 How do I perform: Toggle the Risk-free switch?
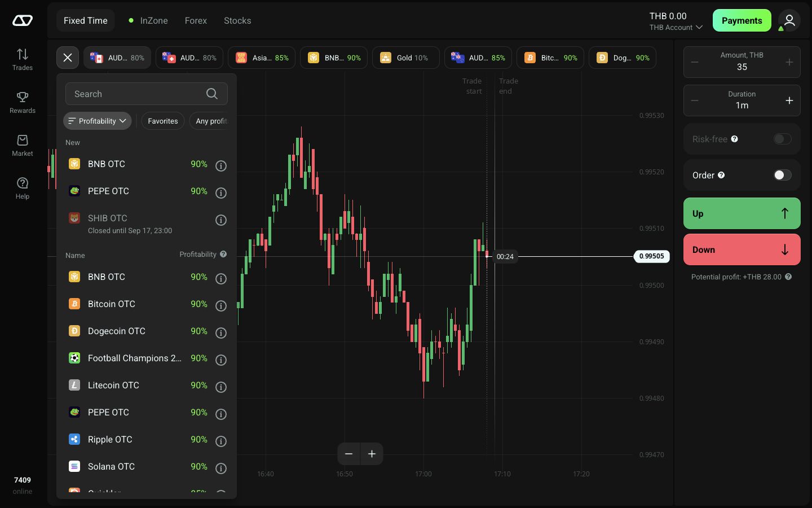point(782,139)
